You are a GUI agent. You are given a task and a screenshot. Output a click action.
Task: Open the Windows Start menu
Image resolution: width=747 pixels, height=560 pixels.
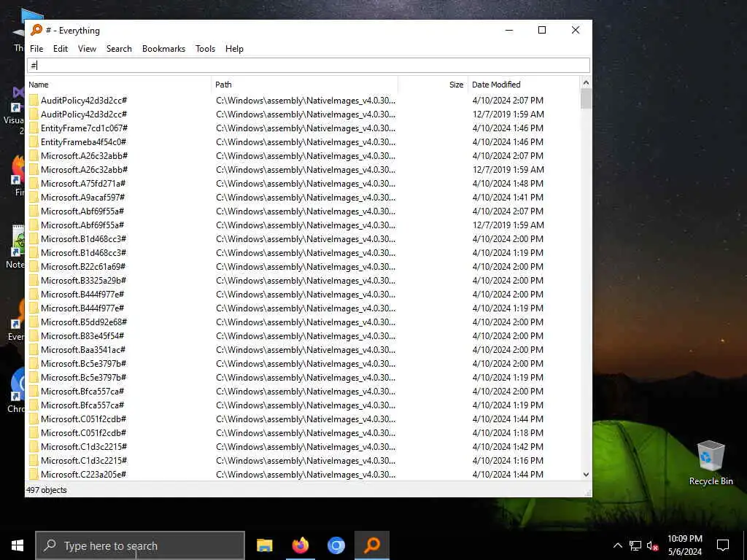pos(18,545)
